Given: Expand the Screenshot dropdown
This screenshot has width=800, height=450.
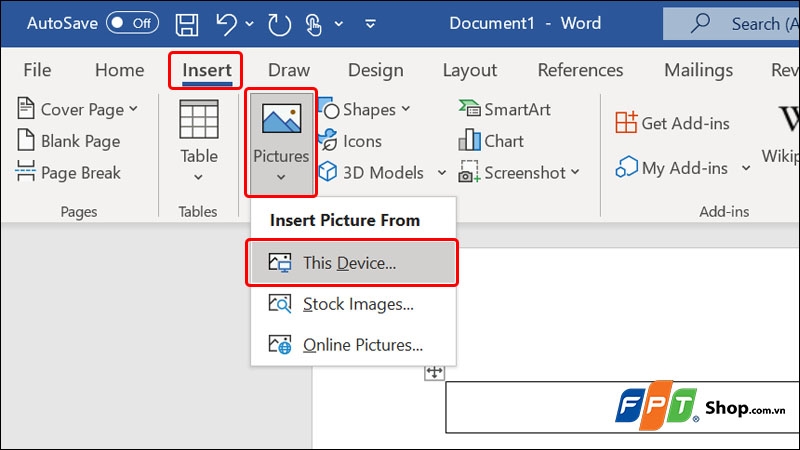Looking at the screenshot, I should [520, 173].
